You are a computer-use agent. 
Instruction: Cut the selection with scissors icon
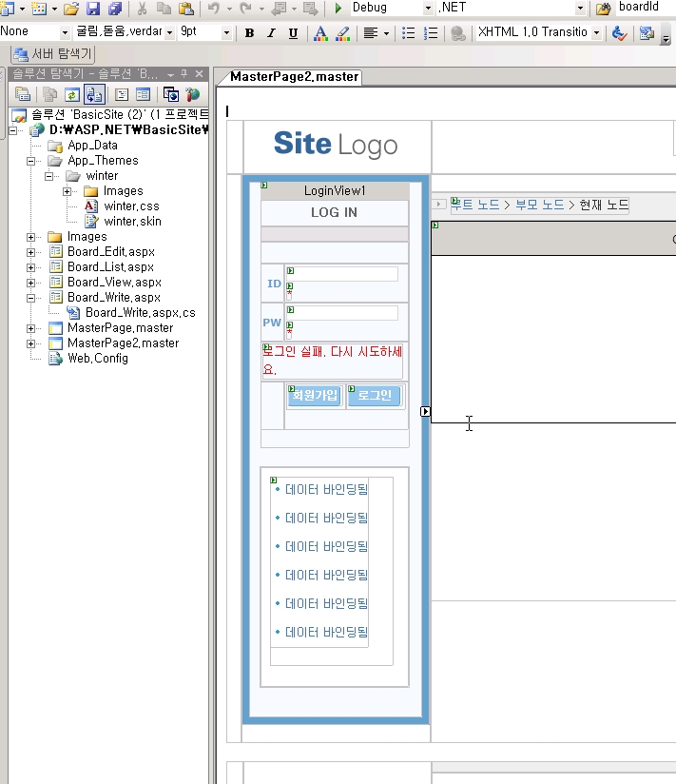click(x=142, y=8)
